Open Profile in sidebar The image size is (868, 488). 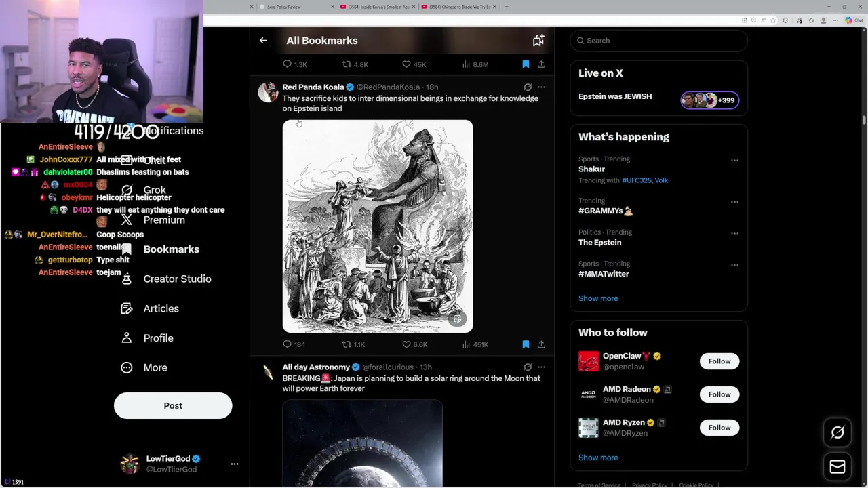click(x=147, y=338)
